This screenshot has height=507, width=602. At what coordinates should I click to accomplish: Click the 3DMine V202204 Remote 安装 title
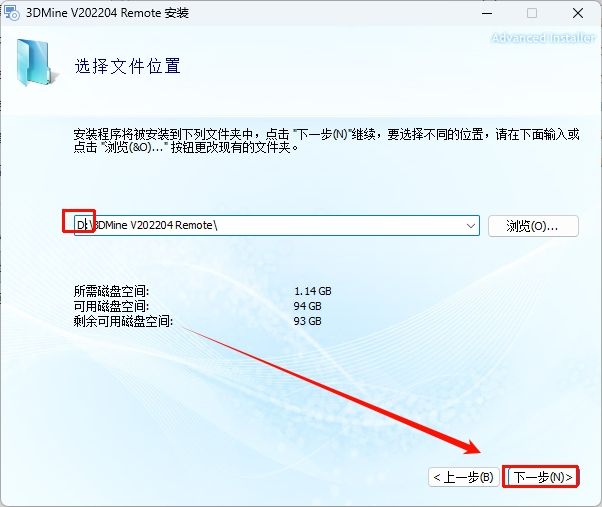108,13
